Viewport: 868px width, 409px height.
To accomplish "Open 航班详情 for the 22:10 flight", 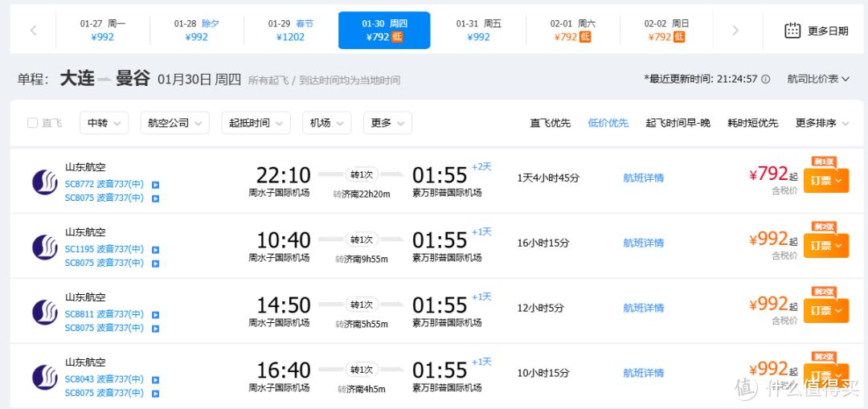I will (x=643, y=178).
